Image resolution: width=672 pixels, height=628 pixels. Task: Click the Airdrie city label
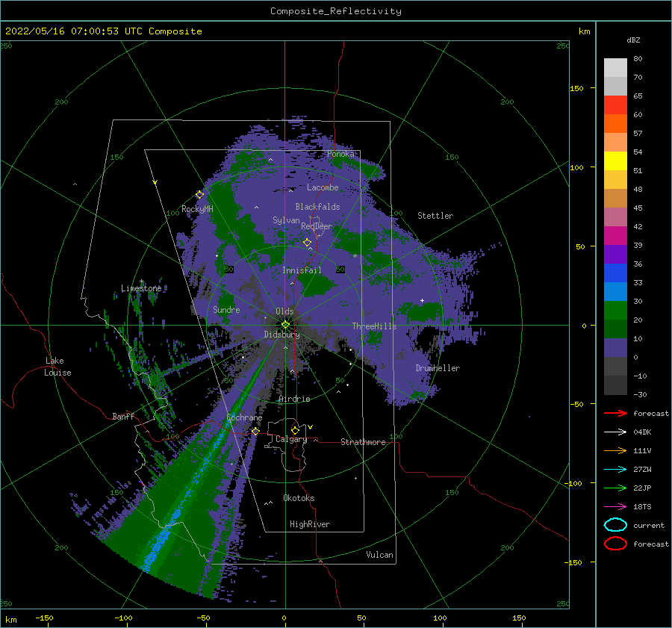[x=294, y=399]
